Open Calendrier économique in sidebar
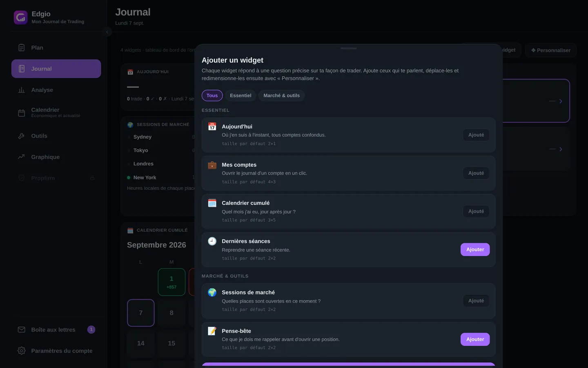This screenshot has height=368, width=588. (56, 112)
